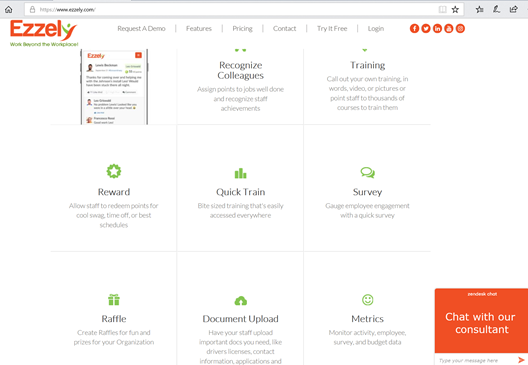
Task: Click the Metrics heading
Action: pos(367,319)
